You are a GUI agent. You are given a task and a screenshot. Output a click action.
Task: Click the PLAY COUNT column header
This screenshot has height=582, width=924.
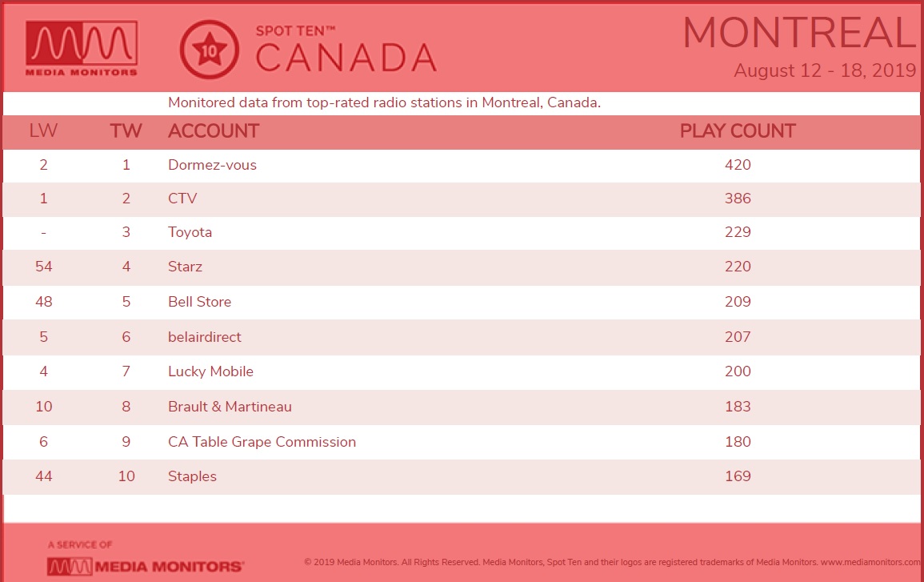[738, 131]
